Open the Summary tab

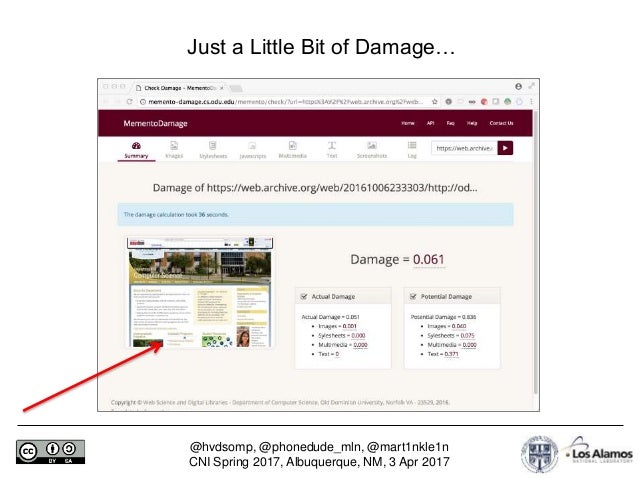coord(136,150)
